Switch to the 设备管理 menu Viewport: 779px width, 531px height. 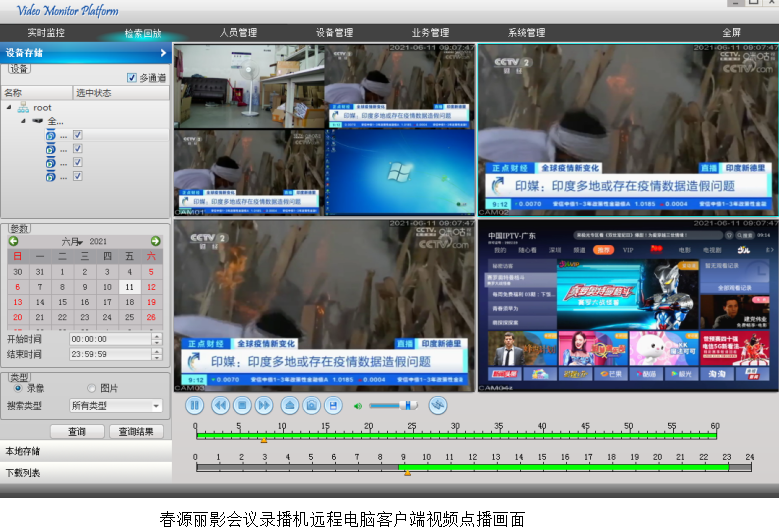pos(334,33)
